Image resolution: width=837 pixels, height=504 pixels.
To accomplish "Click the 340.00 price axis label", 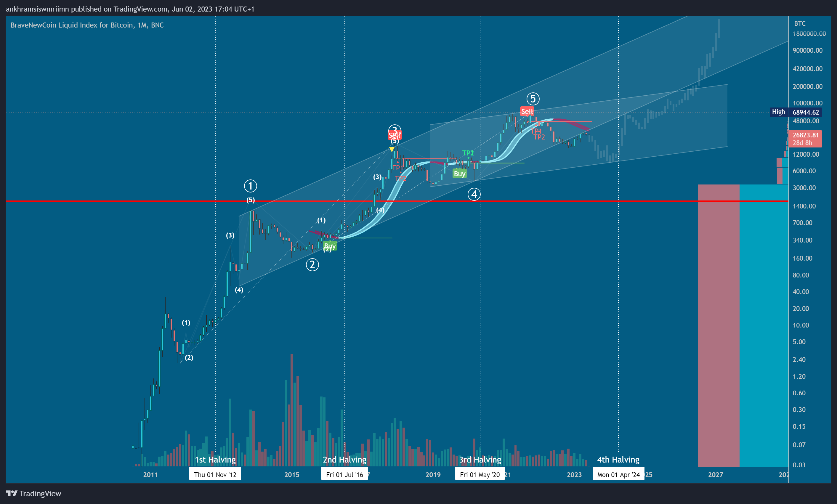I will coord(802,240).
